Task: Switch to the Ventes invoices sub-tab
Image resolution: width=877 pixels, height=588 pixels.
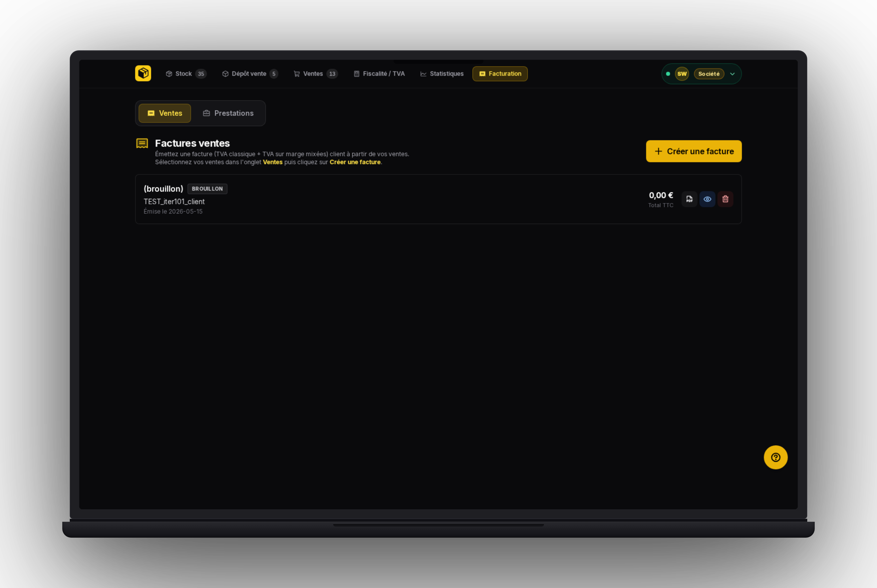Action: click(165, 113)
